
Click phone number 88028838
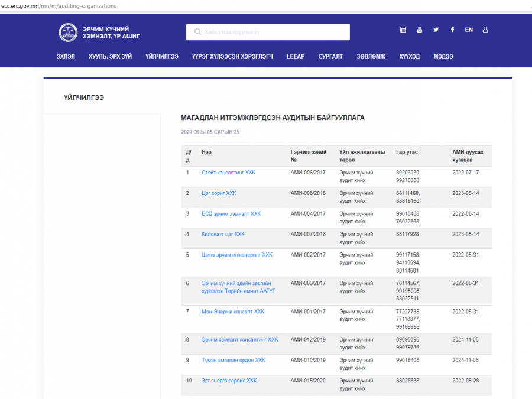point(407,381)
